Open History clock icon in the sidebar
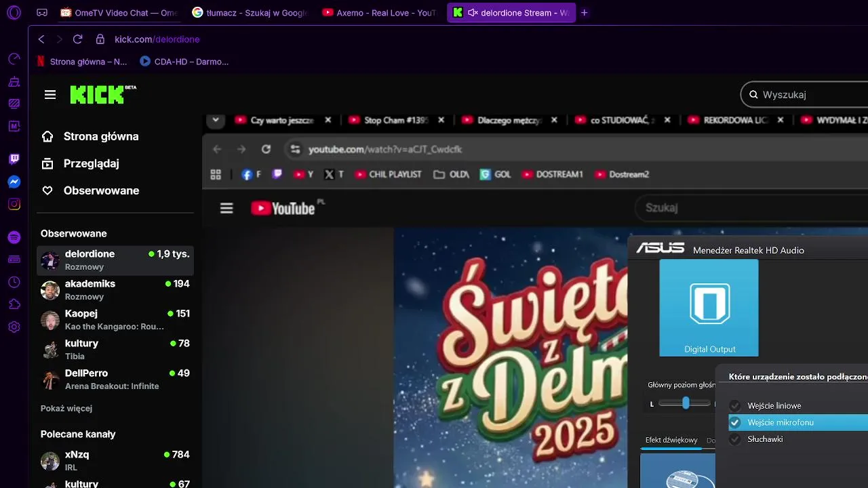The image size is (868, 488). (14, 282)
